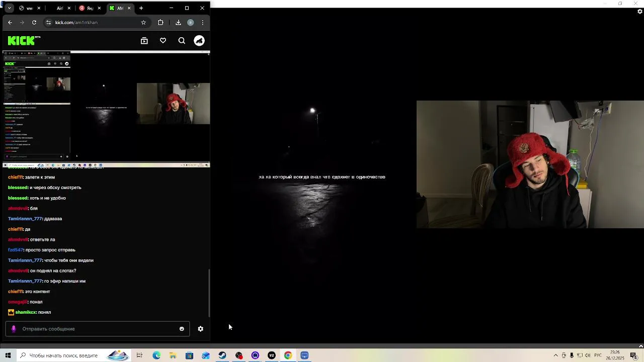Open the emoji picker in chat
The image size is (644, 362).
click(x=182, y=329)
